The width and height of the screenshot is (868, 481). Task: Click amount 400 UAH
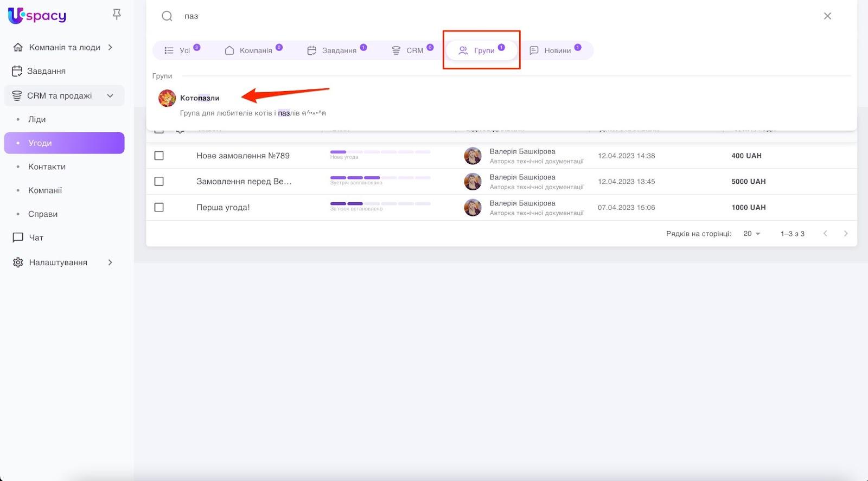pyautogui.click(x=746, y=156)
